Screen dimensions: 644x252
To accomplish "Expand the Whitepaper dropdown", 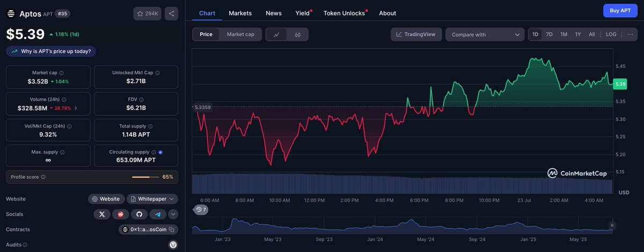I will click(152, 199).
